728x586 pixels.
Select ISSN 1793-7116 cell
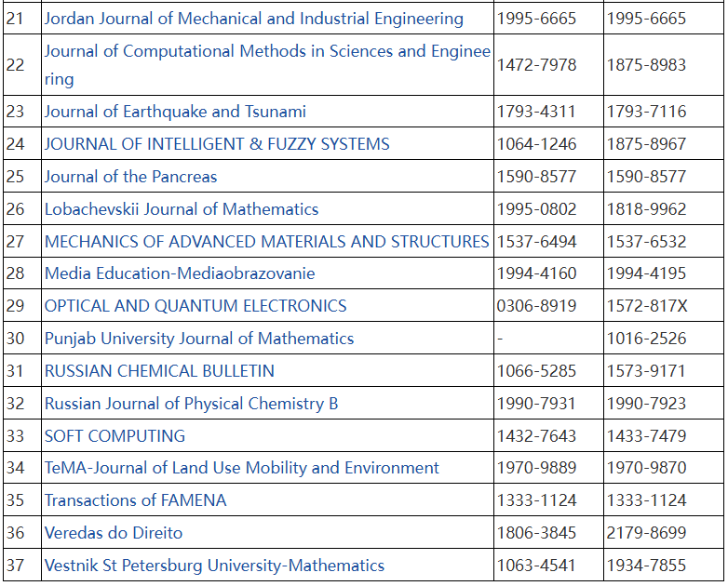pos(664,112)
